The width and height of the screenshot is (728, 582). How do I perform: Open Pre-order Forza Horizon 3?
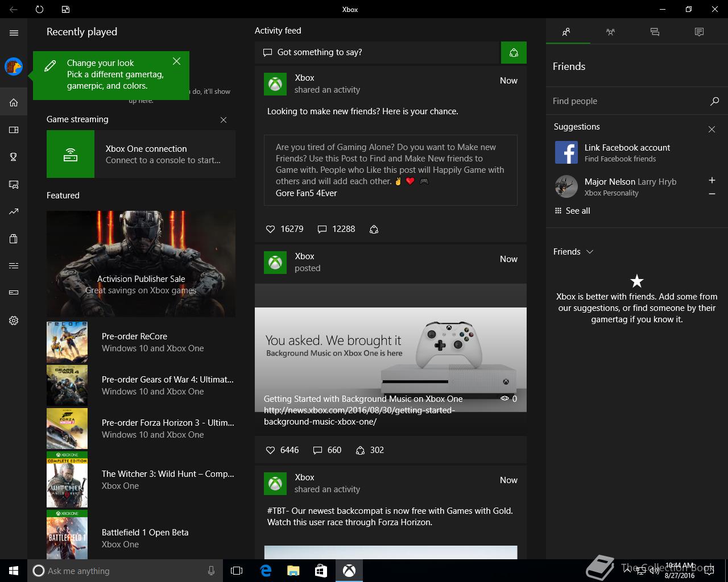tap(141, 429)
